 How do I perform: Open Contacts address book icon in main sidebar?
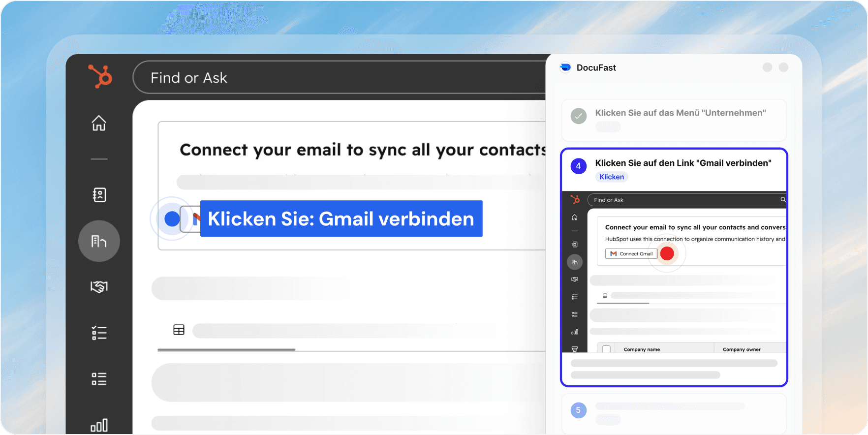click(x=99, y=195)
